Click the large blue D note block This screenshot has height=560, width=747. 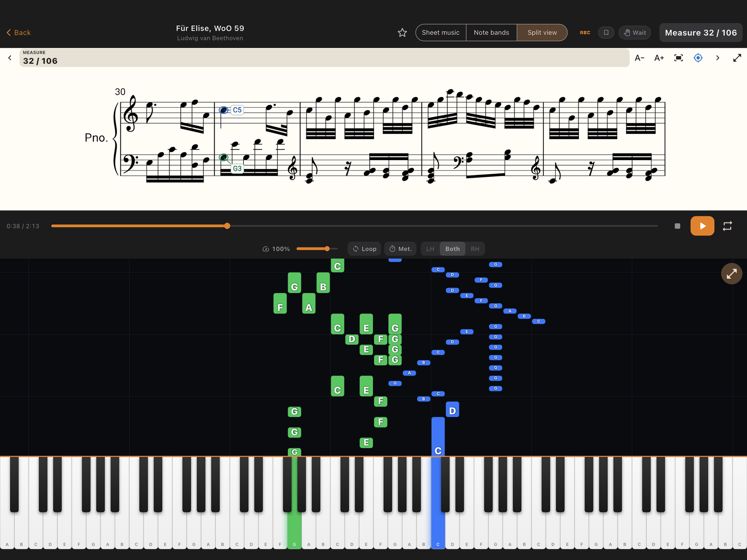452,410
